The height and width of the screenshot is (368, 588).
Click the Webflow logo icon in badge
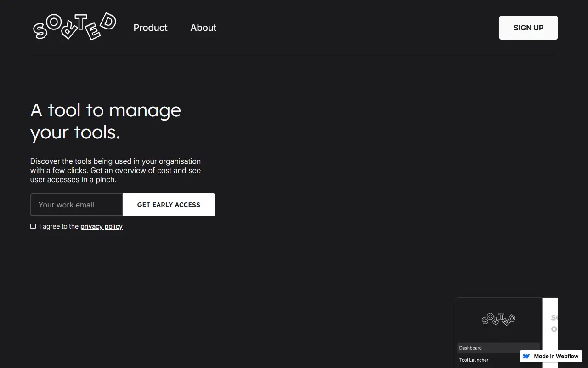coord(526,356)
